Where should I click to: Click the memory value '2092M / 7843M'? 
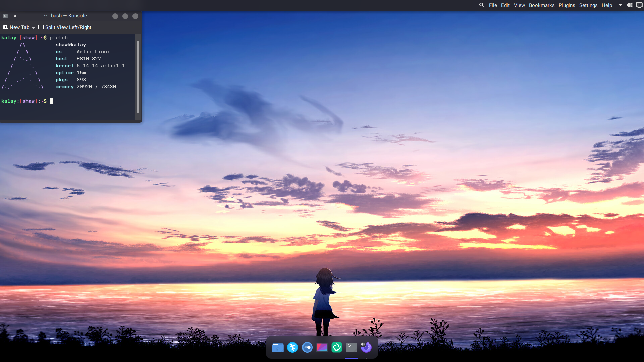[96, 87]
